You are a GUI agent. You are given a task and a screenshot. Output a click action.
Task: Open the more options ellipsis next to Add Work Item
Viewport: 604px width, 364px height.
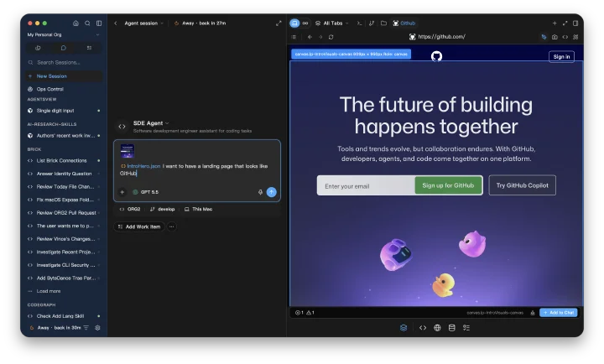click(172, 227)
